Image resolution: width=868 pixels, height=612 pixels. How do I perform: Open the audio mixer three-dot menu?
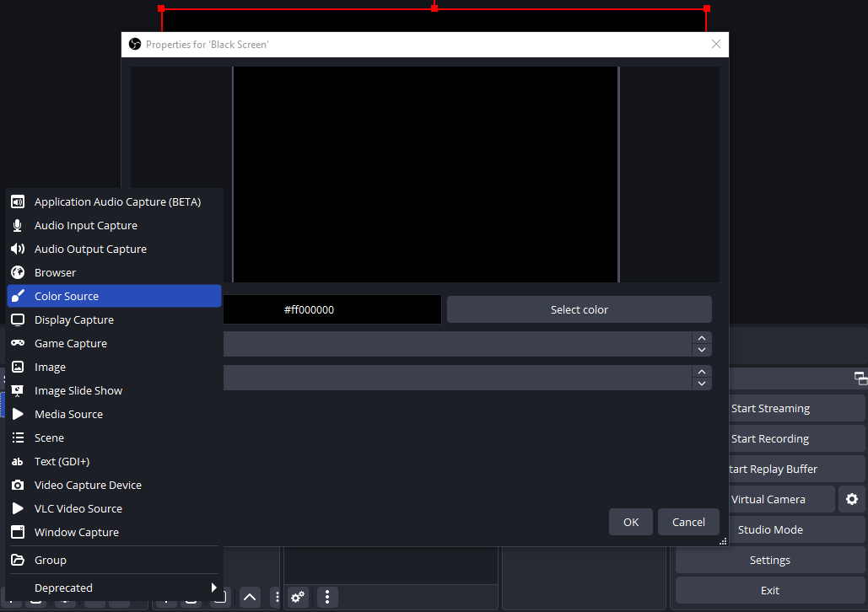[327, 597]
